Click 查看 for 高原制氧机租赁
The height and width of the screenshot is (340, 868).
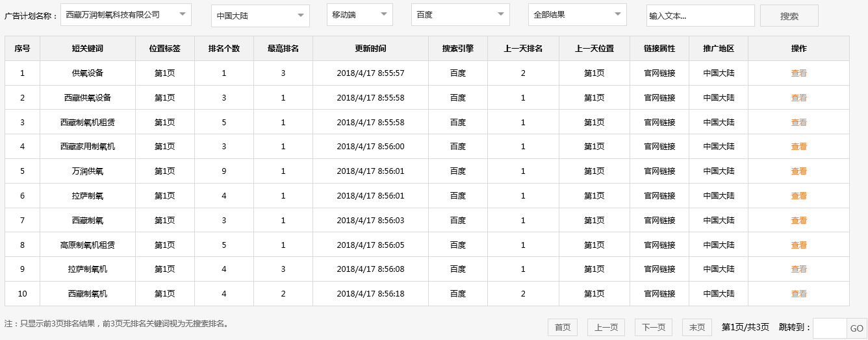798,245
